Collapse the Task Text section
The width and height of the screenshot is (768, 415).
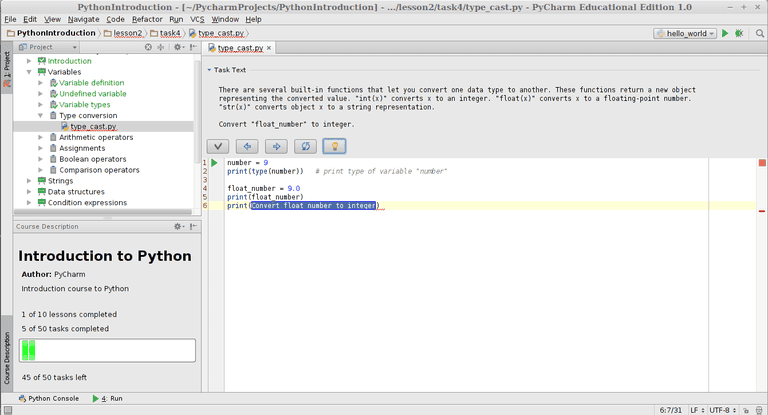coord(209,70)
